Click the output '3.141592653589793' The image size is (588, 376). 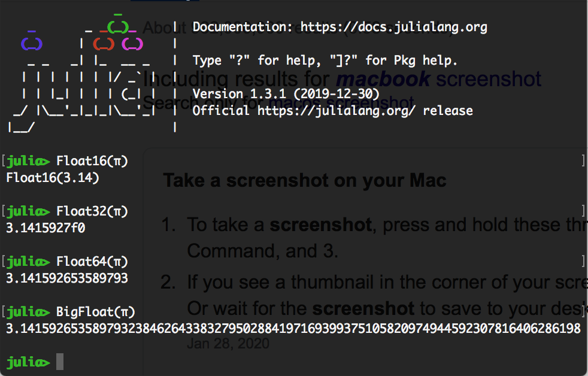click(66, 278)
